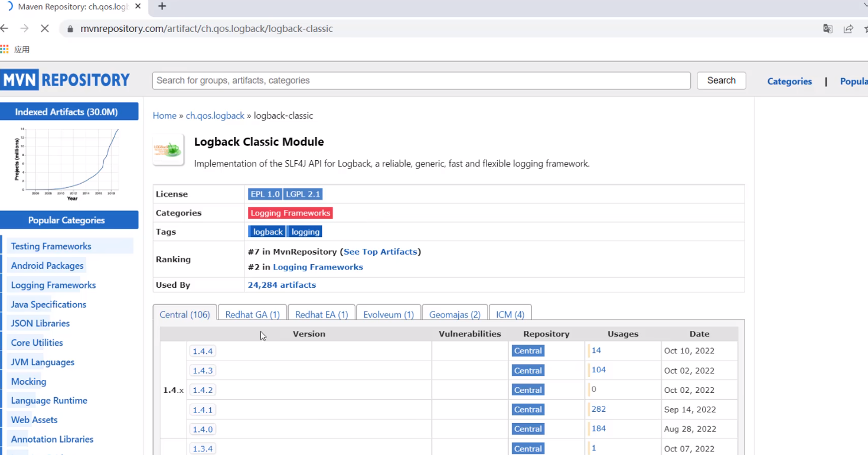This screenshot has height=455, width=868.
Task: Click the browser forward arrow
Action: (24, 28)
